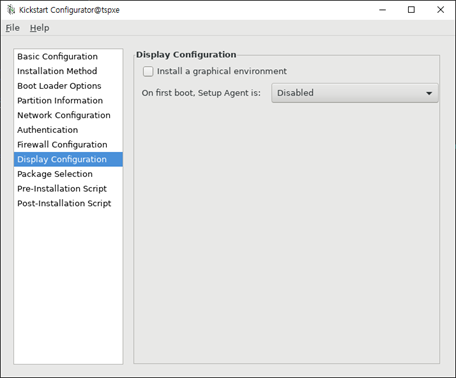
Task: Enable Install a graphical environment checkbox
Action: [148, 71]
